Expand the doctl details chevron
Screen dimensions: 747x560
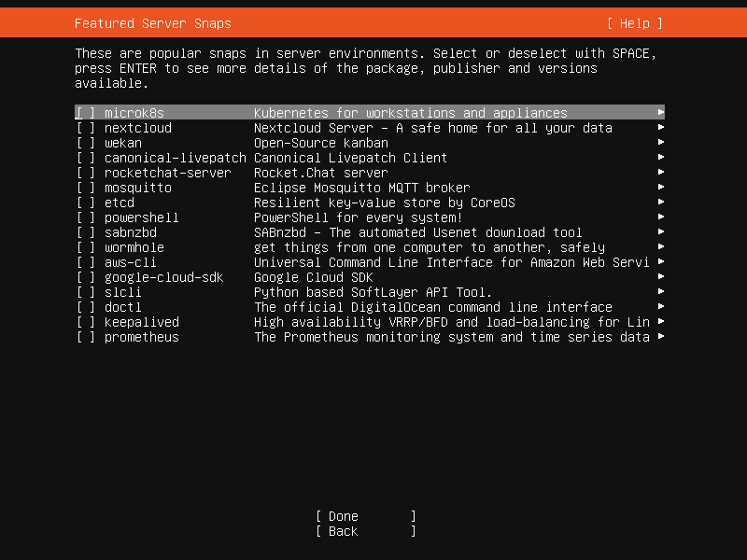point(659,307)
